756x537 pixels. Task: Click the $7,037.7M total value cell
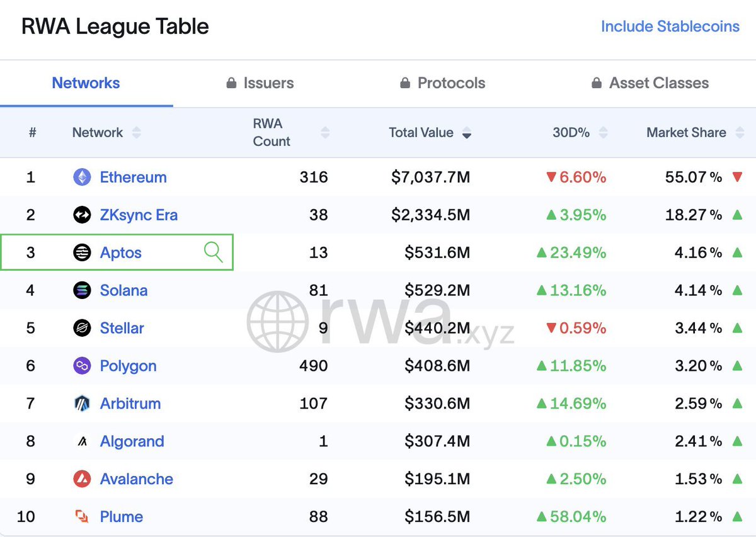point(430,178)
